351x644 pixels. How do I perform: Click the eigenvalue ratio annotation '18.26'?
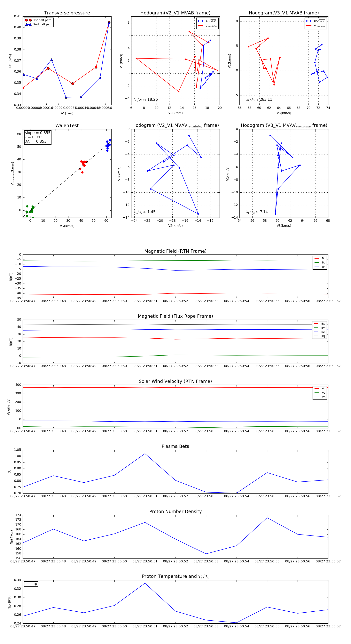coord(146,100)
